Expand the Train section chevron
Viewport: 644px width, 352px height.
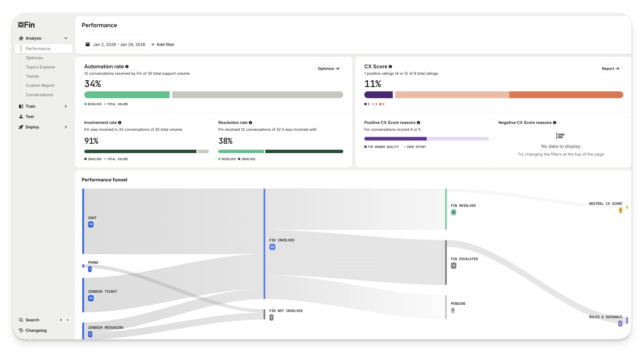(66, 106)
